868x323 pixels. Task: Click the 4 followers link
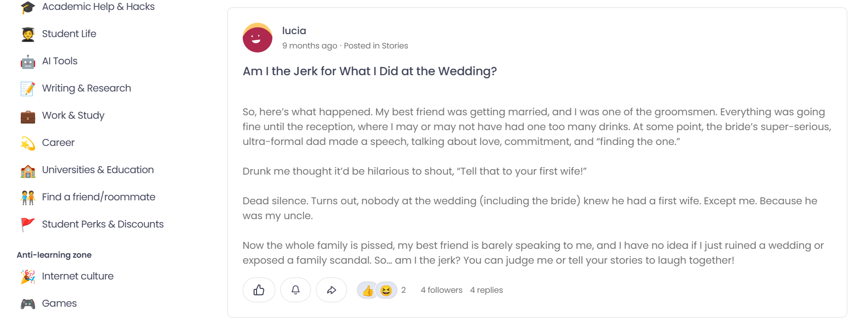pos(441,290)
